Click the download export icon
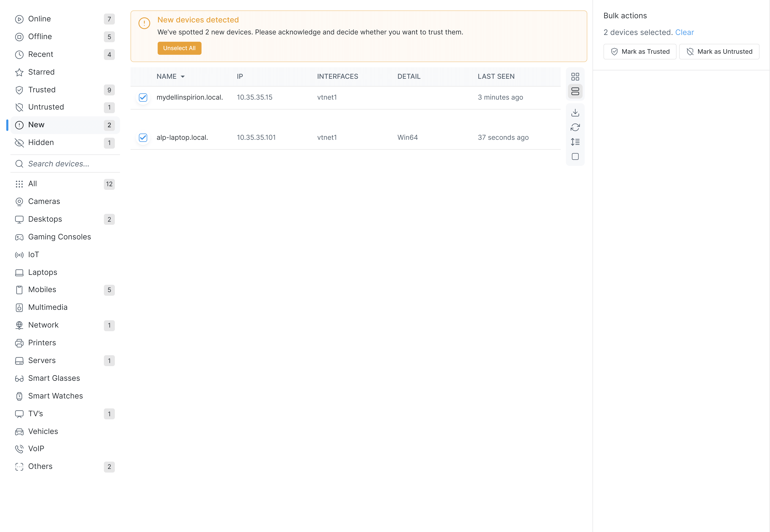 [x=575, y=113]
